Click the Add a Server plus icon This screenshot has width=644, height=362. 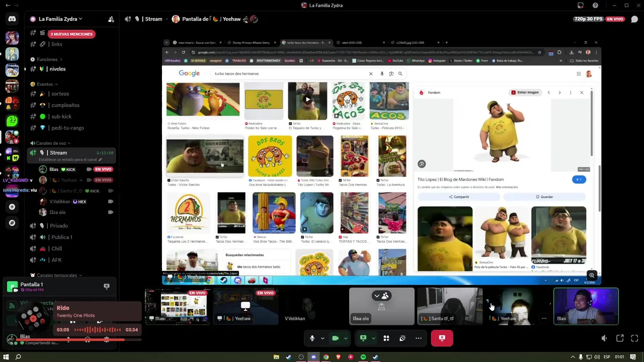pyautogui.click(x=12, y=207)
